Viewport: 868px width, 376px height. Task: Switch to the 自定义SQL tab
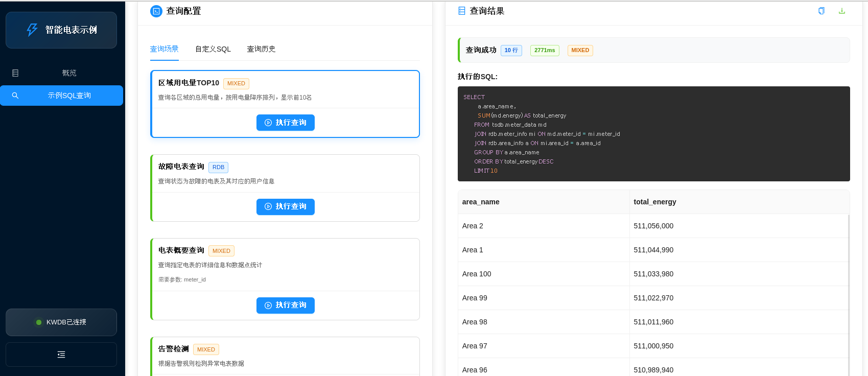pos(213,49)
